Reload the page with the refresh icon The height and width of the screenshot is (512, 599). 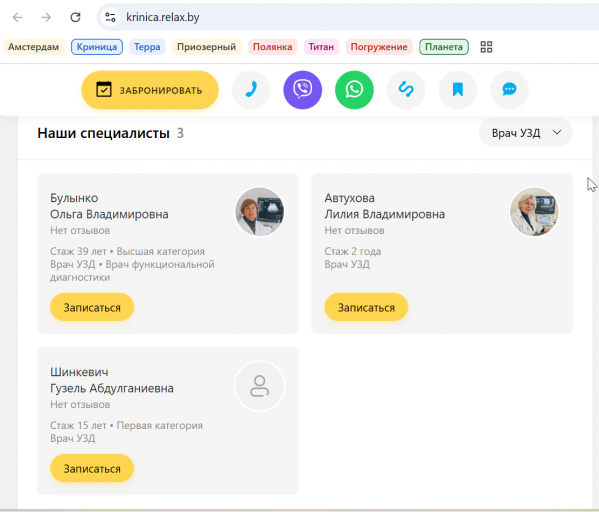coord(75,17)
